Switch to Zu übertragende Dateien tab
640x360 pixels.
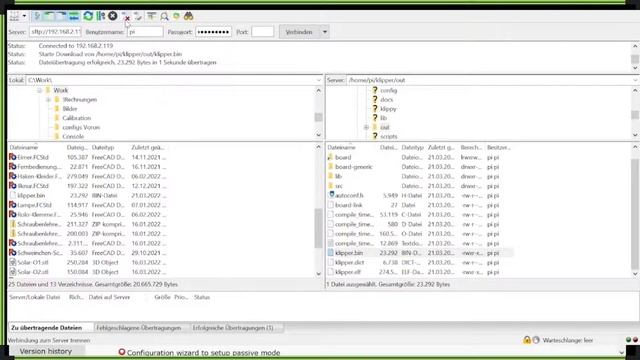click(x=47, y=328)
